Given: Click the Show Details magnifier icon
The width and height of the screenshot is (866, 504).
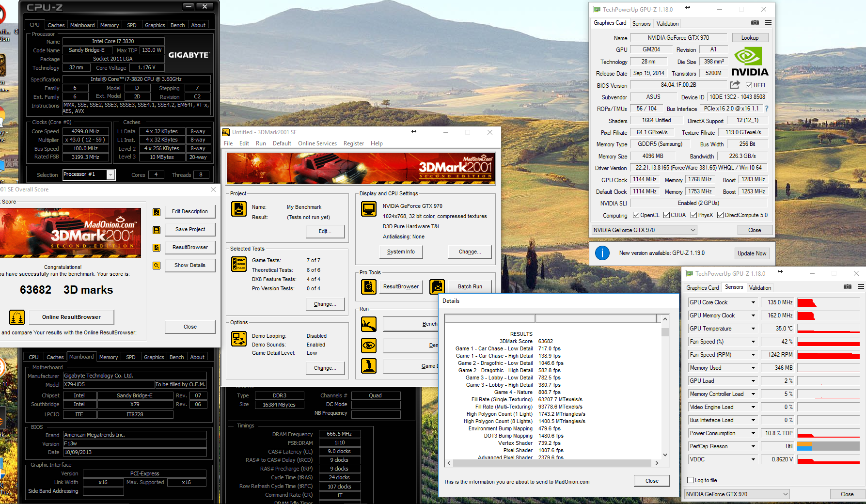Looking at the screenshot, I should pyautogui.click(x=157, y=266).
